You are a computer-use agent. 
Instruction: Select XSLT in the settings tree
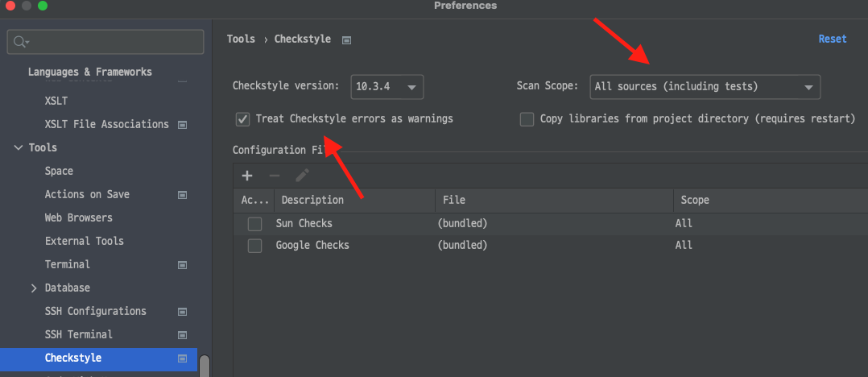click(x=56, y=101)
